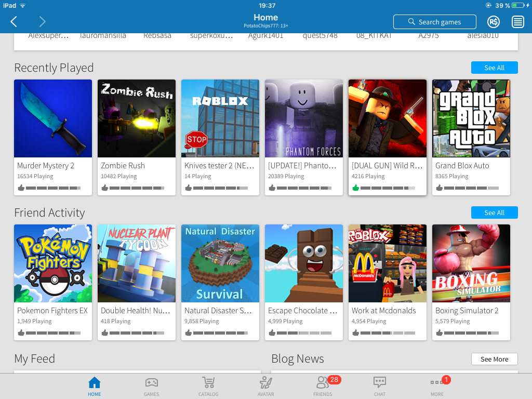Go forward using the right arrow
This screenshot has width=532, height=399.
[x=42, y=22]
